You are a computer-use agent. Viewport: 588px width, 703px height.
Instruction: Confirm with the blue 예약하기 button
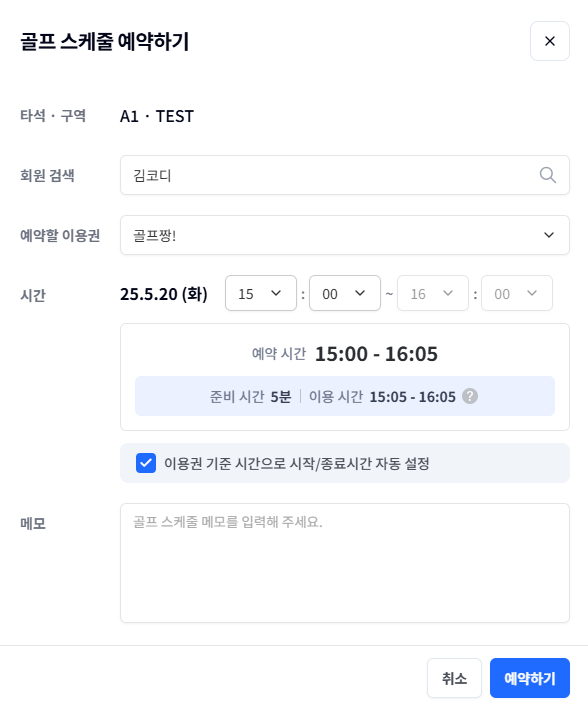[x=530, y=678]
